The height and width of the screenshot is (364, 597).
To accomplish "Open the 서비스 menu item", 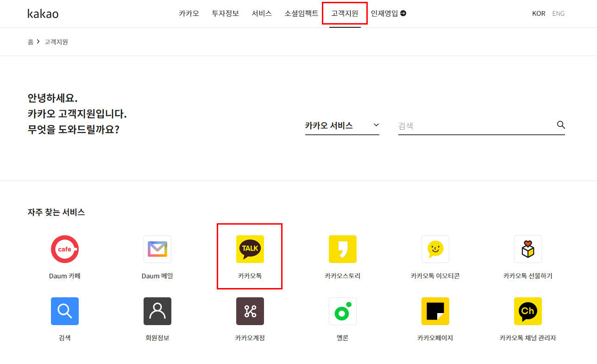I will point(262,13).
